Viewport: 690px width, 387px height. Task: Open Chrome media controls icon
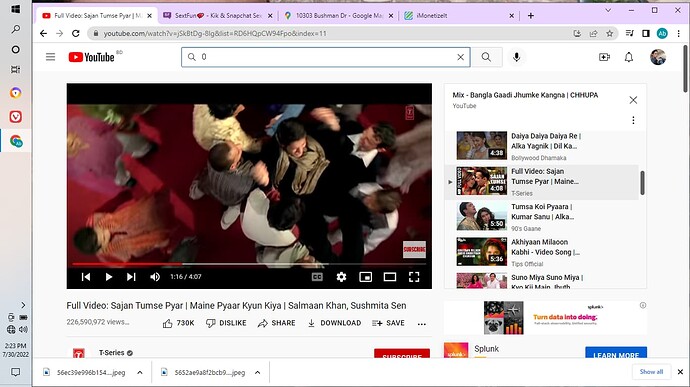(630, 33)
